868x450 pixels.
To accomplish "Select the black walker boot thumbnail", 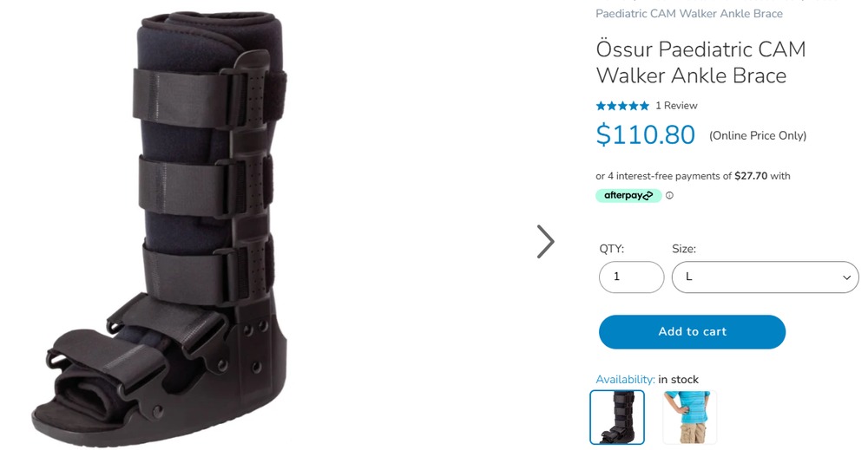I will click(617, 417).
